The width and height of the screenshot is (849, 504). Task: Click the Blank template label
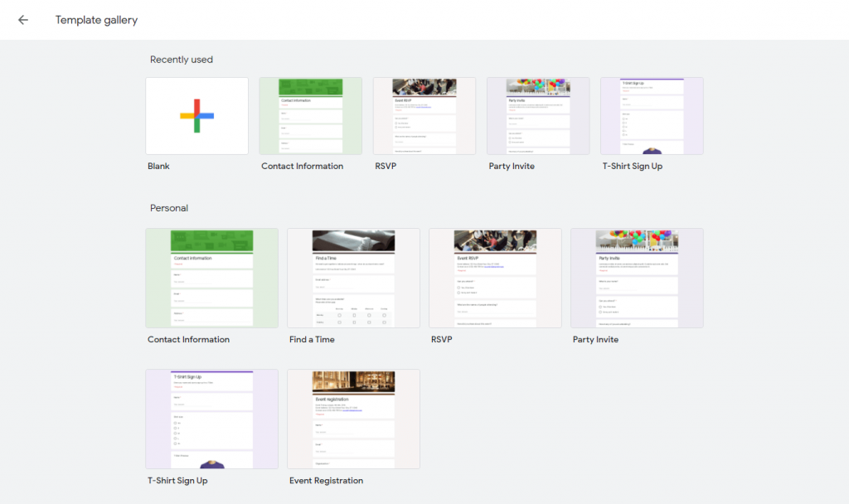pyautogui.click(x=158, y=166)
